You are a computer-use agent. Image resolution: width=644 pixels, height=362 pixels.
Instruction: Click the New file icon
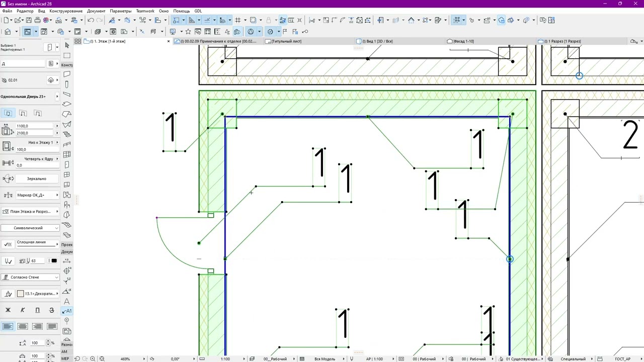point(6,20)
